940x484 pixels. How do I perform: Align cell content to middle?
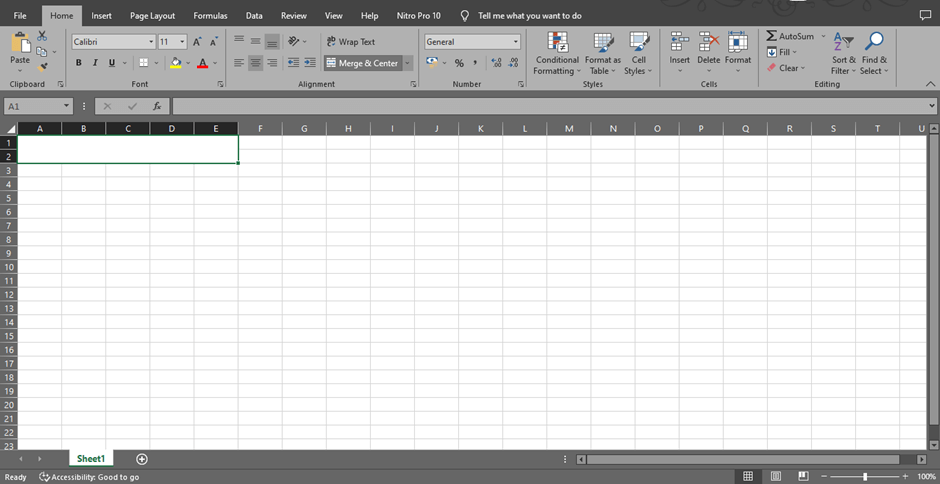click(255, 41)
